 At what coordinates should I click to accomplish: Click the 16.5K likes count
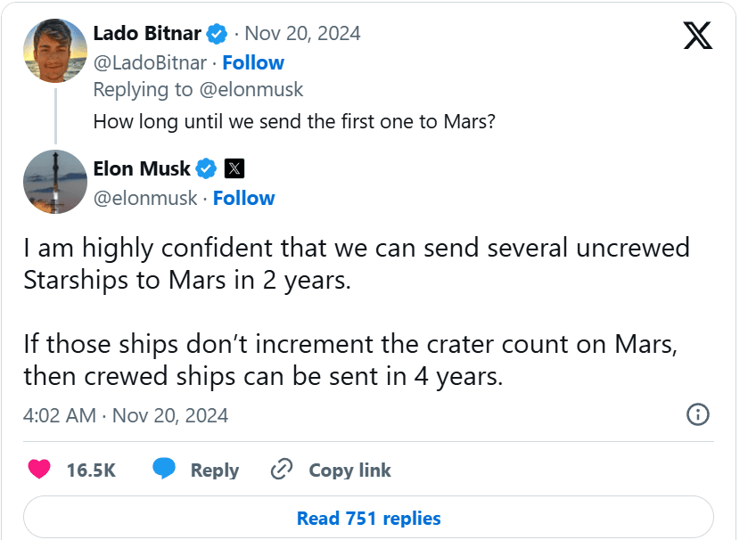pyautogui.click(x=91, y=470)
